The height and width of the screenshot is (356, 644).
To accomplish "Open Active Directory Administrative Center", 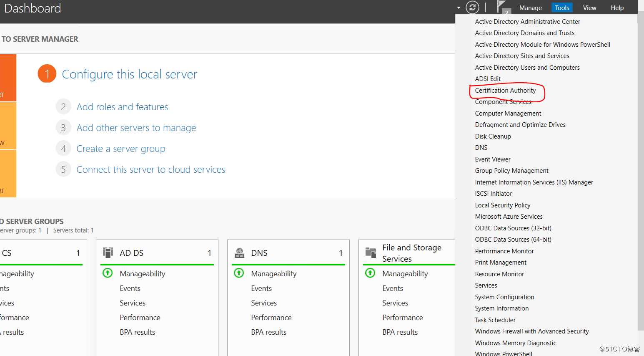I will [x=527, y=22].
